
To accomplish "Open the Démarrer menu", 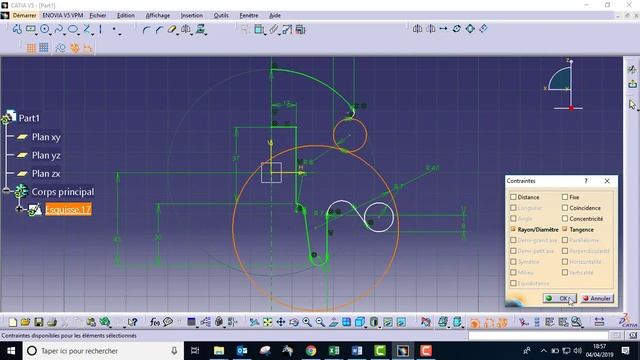I will [x=24, y=16].
